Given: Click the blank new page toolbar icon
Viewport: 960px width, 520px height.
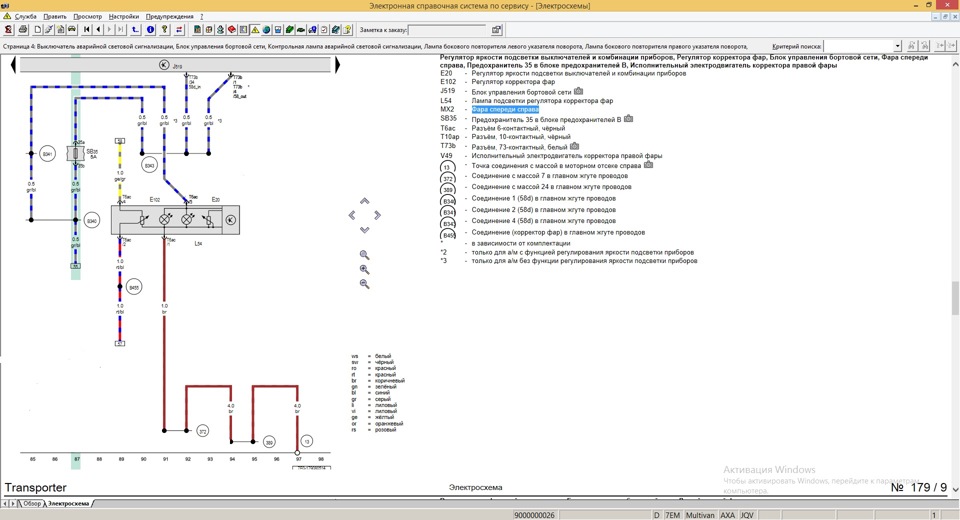Looking at the screenshot, I should point(37,29).
